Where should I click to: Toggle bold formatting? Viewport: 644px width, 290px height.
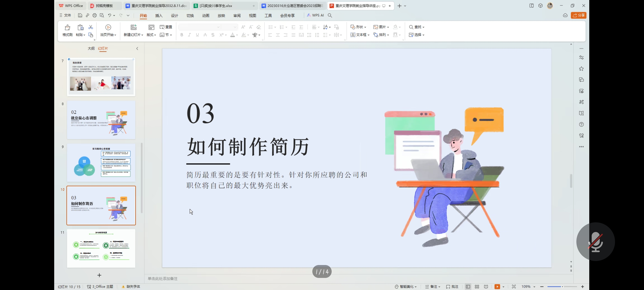pos(182,35)
